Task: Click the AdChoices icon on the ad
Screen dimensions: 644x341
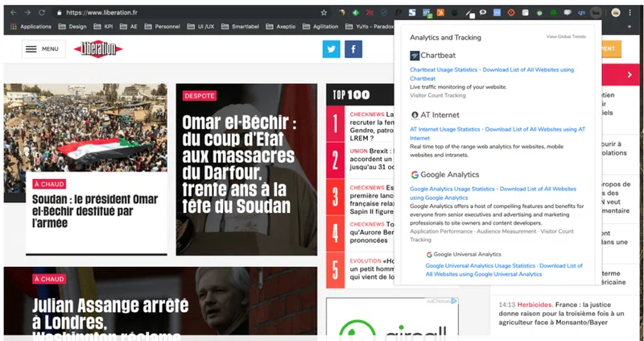Action: [454, 301]
